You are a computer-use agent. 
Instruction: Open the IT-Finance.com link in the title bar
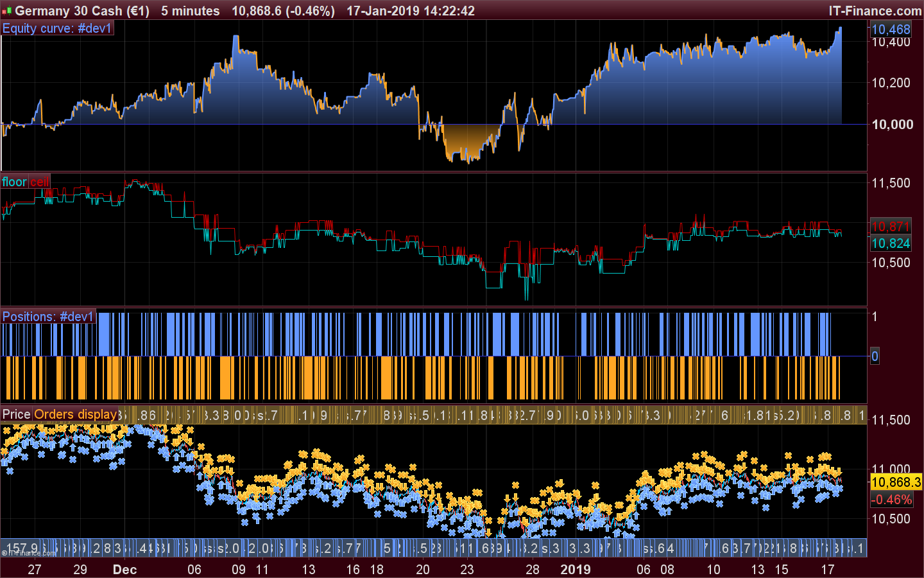click(x=875, y=11)
